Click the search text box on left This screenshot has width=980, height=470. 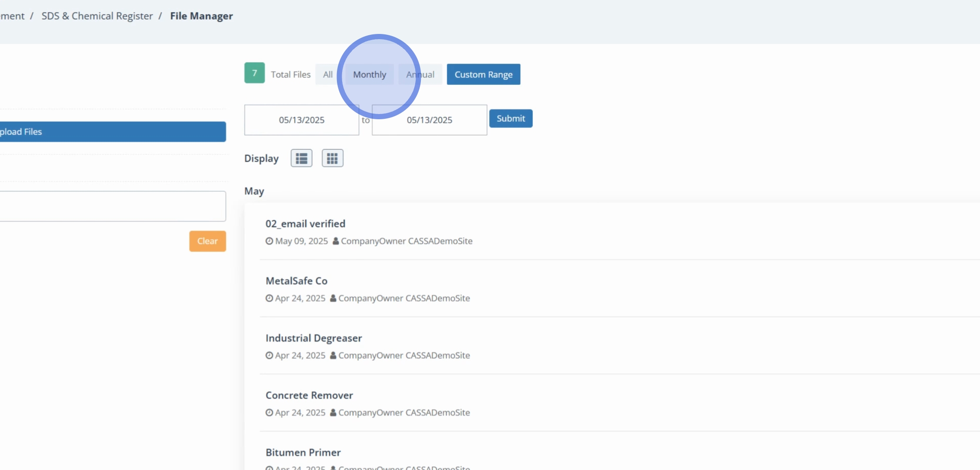(112, 206)
